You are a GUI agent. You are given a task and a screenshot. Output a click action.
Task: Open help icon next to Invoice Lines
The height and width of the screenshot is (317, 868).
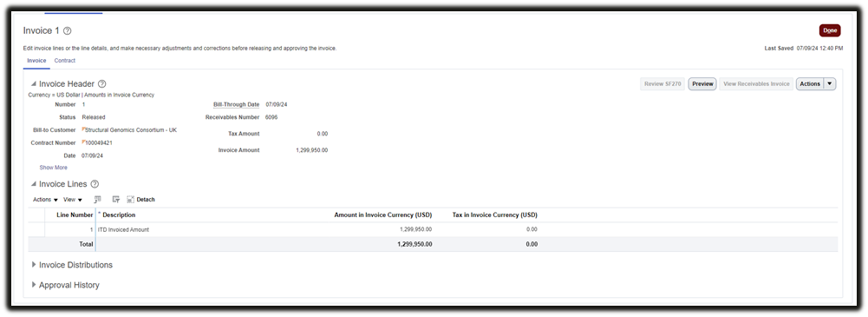[x=95, y=184]
